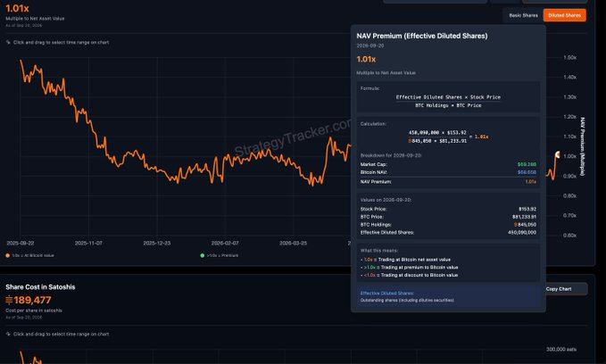Click the 0.90x y-axis label
The height and width of the screenshot is (364, 606).
tap(569, 176)
